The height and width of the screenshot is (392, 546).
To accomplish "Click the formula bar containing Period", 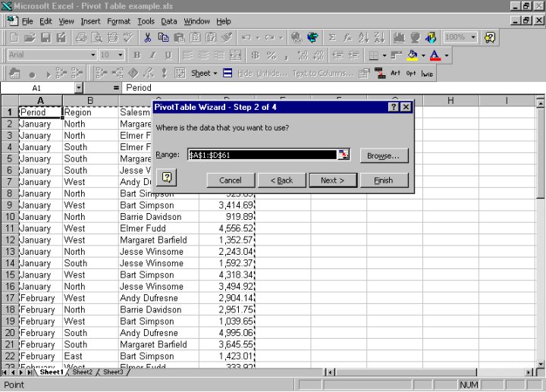I will pyautogui.click(x=332, y=88).
